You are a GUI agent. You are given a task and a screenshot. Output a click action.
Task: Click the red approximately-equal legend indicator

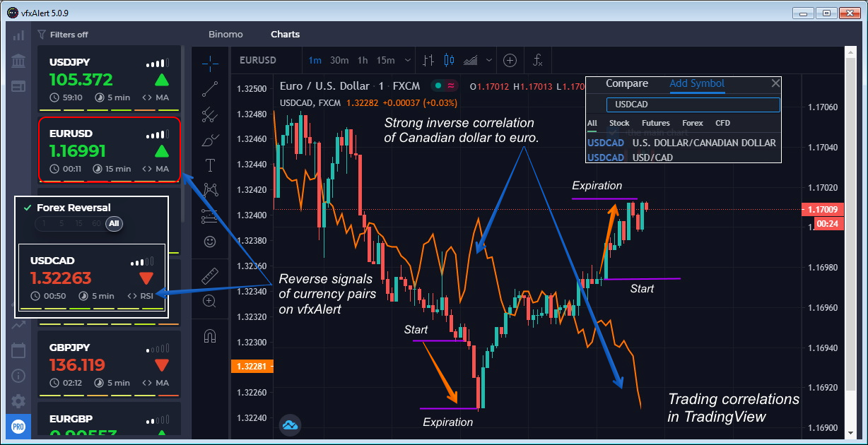[450, 85]
